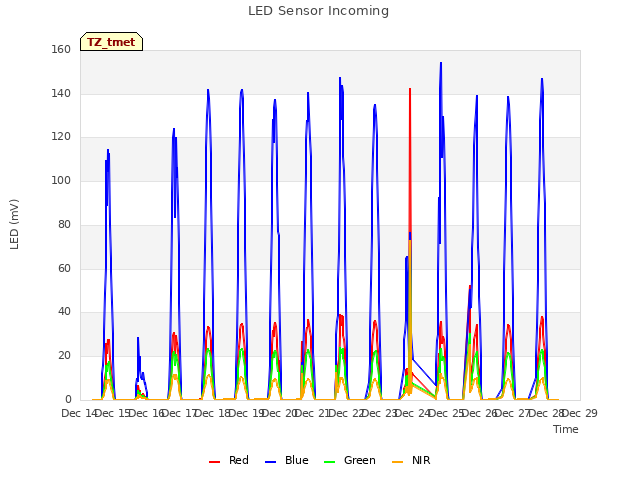This screenshot has width=640, height=480.
Task: Click the small blue peak near Dec 16
Action: pyautogui.click(x=138, y=338)
